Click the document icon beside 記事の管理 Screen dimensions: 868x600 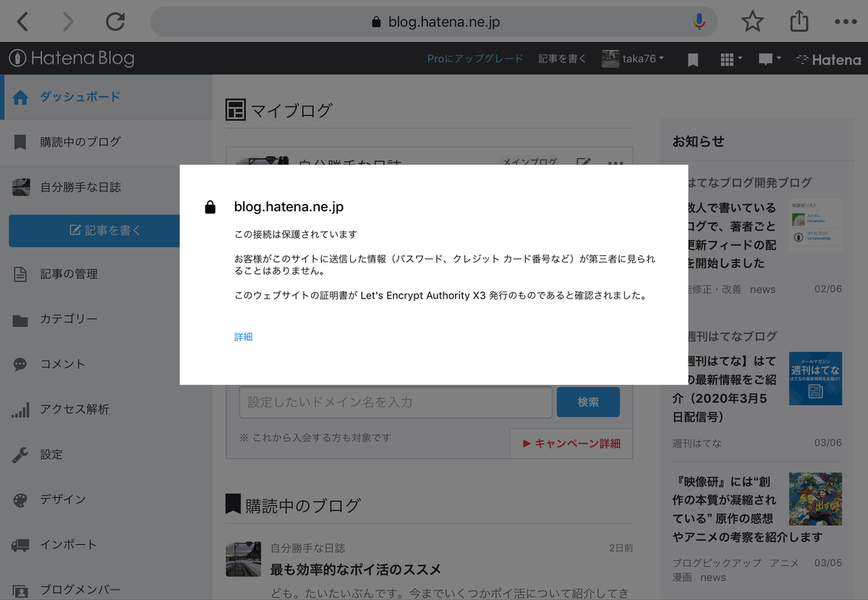pos(20,275)
